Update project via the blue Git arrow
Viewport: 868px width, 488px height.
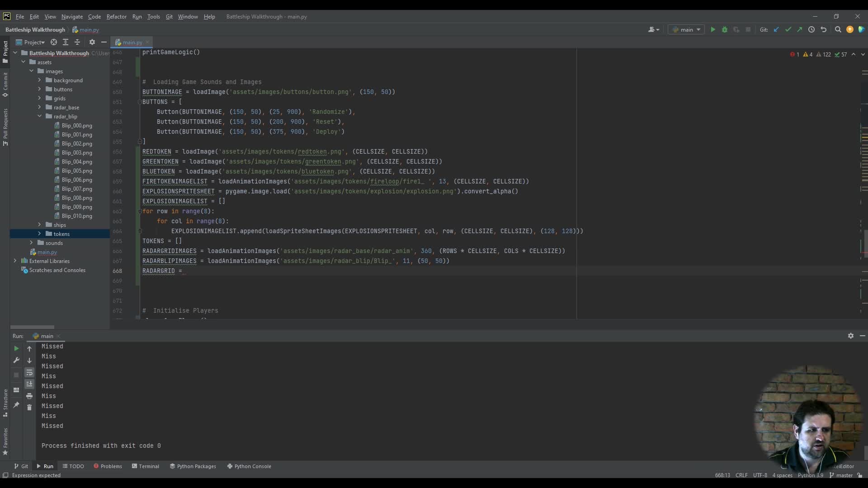(777, 29)
